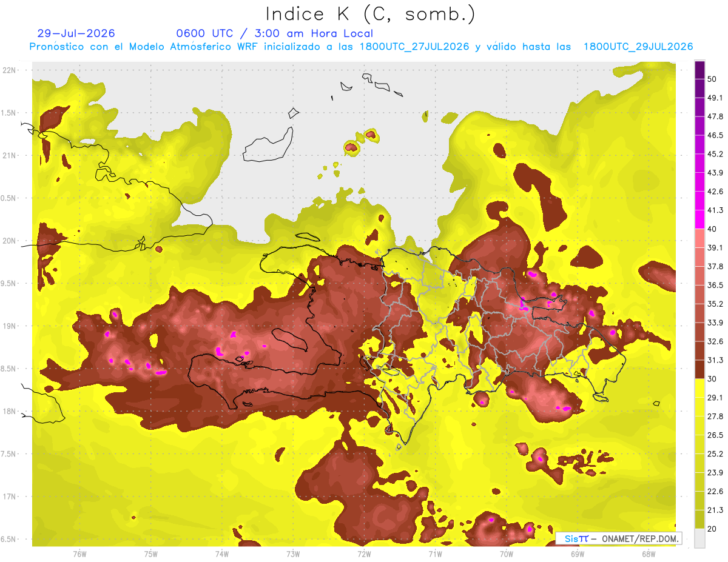Click the colorbar value "33.9"
Image resolution: width=728 pixels, height=562 pixels.
[715, 323]
